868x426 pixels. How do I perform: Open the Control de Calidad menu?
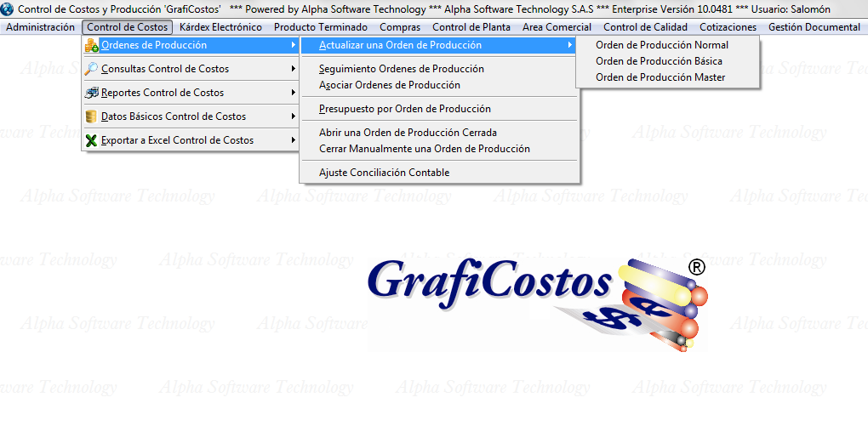pos(645,27)
